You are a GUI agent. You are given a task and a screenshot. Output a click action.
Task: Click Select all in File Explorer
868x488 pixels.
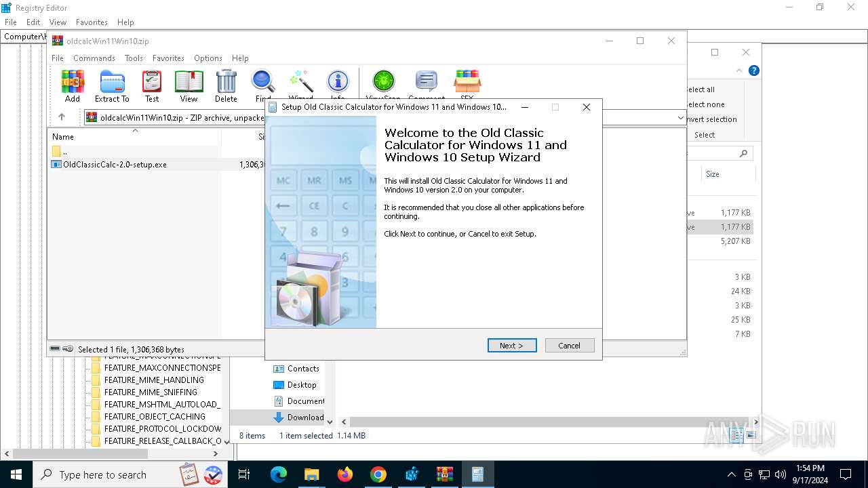pos(701,89)
